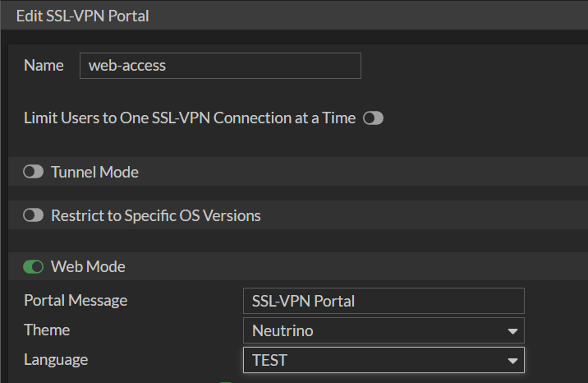Viewport: 588px width, 383px height.
Task: Enable the Tunnel Mode switch
Action: pos(34,173)
